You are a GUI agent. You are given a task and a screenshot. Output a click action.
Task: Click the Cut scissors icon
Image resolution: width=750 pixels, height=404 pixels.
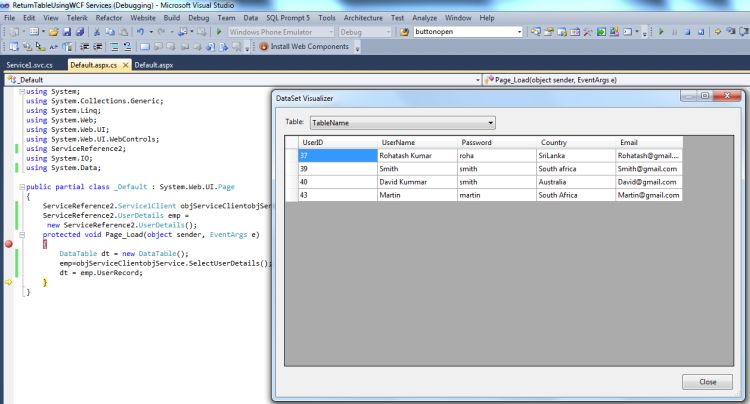coord(96,32)
